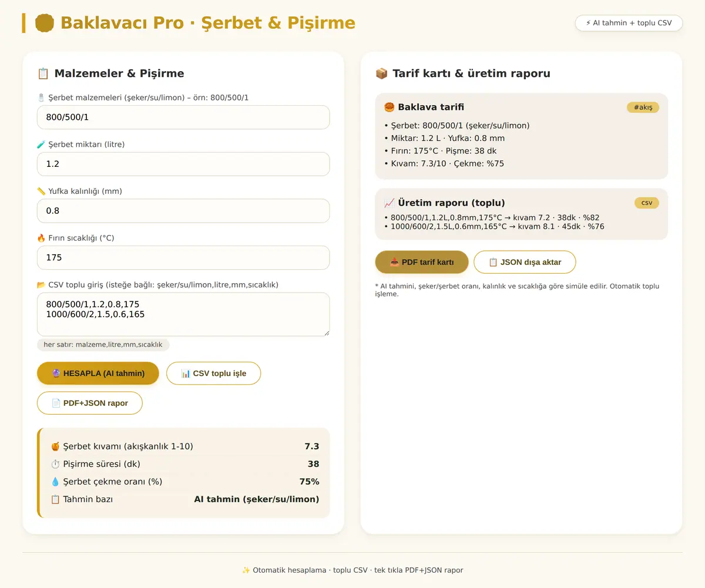Click the ruler icon for yufka kalınlığı
Image resolution: width=705 pixels, height=588 pixels.
tap(41, 191)
